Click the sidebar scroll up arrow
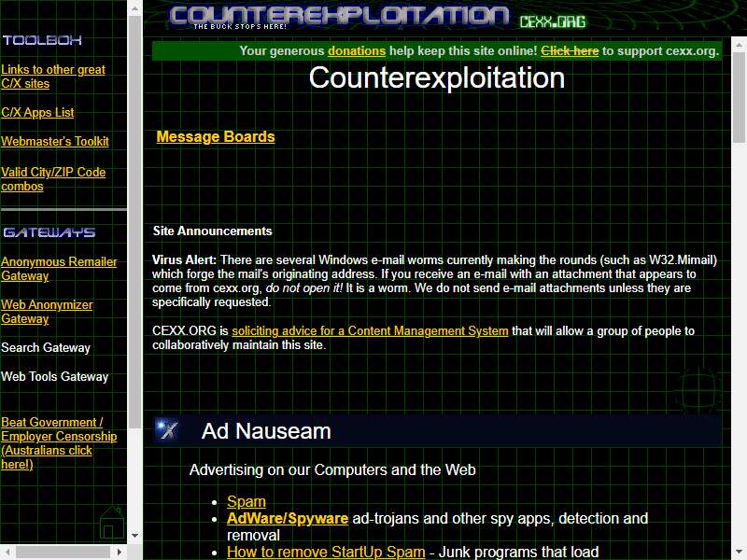 tap(134, 8)
